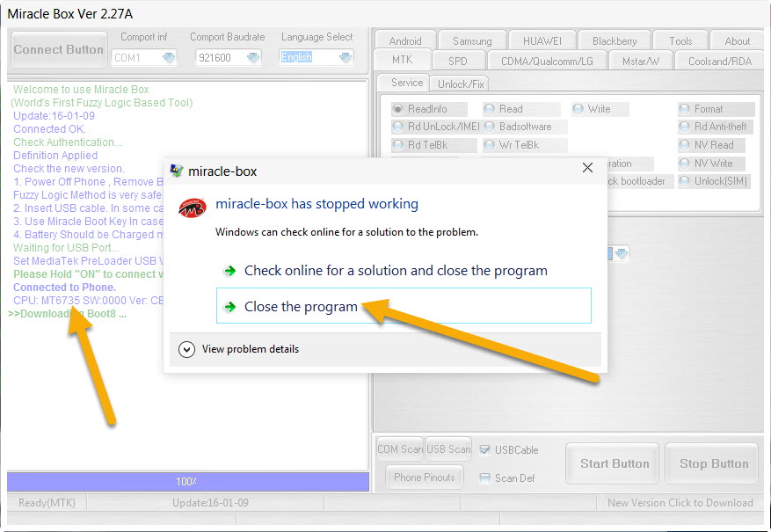Select Rd Anti-theft radio button

point(685,127)
